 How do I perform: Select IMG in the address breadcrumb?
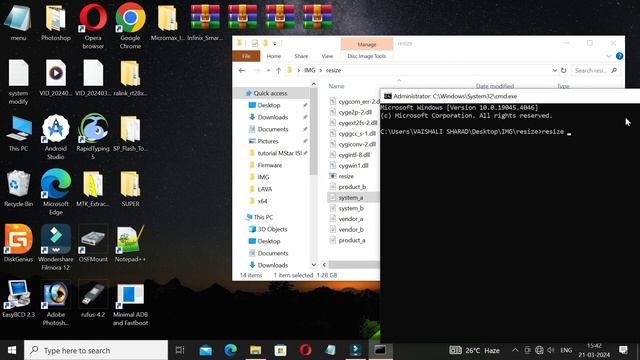coord(309,70)
